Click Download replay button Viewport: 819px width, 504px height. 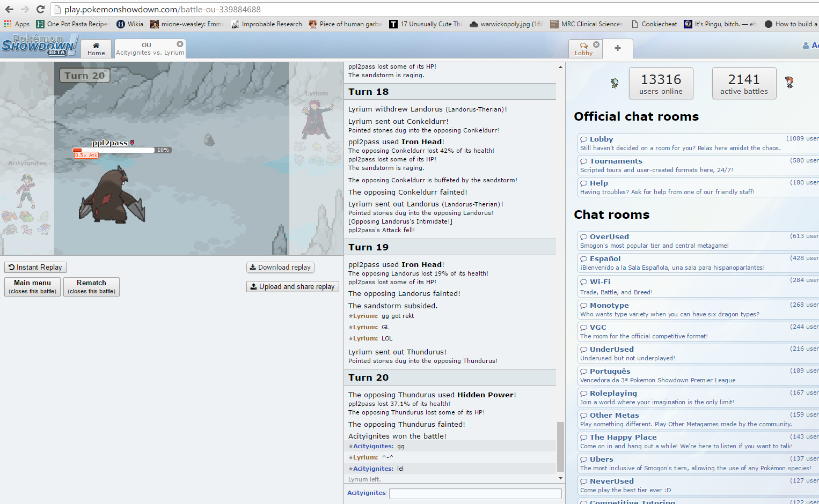pyautogui.click(x=280, y=267)
